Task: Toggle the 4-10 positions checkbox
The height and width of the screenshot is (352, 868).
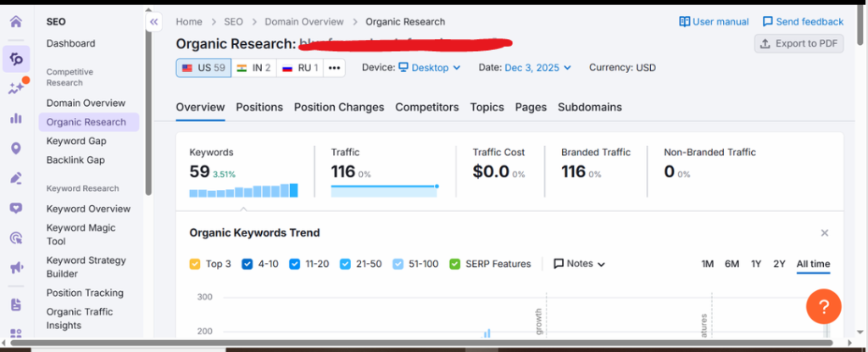Action: pyautogui.click(x=248, y=264)
